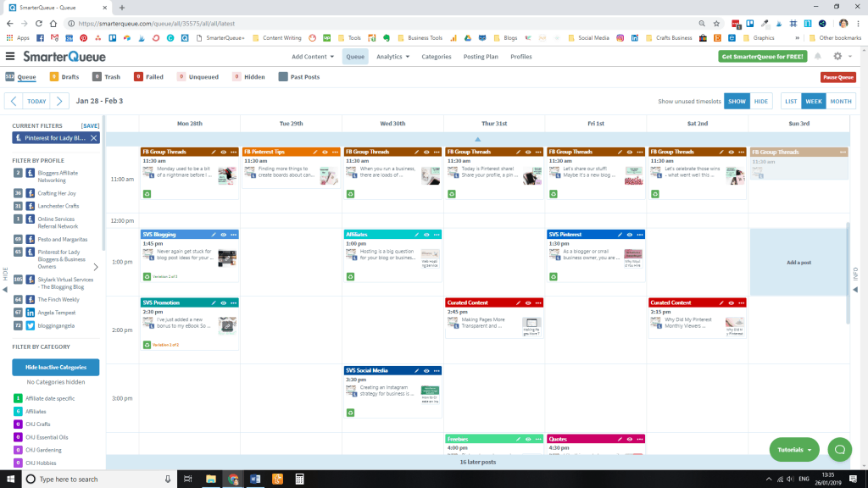Show earlier posts with up triangle

click(478, 140)
